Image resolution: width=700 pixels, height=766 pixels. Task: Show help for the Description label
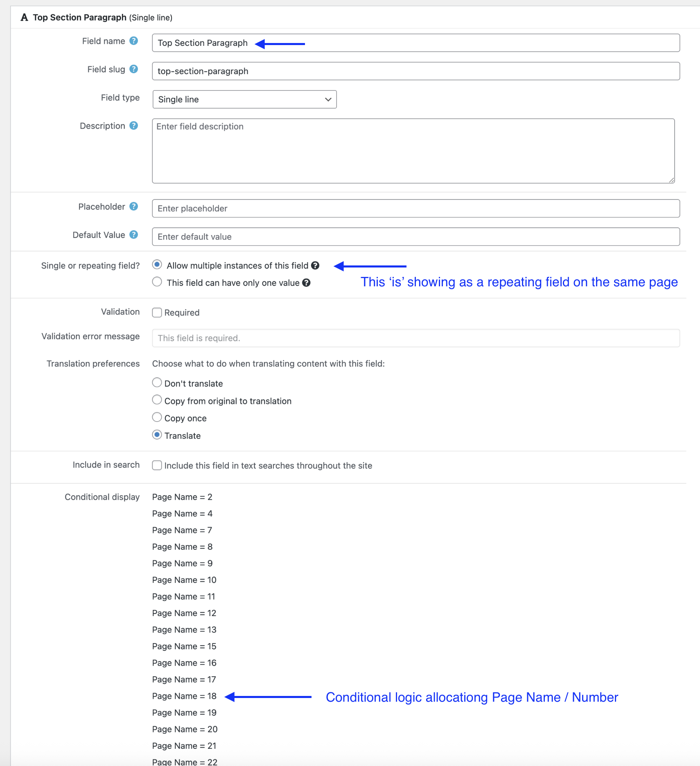coord(133,126)
